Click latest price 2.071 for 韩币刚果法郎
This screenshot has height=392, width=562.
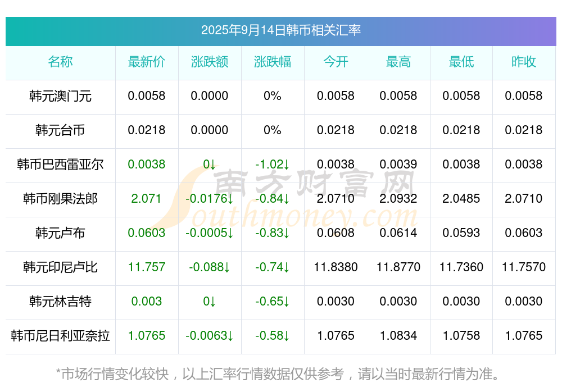(x=146, y=198)
